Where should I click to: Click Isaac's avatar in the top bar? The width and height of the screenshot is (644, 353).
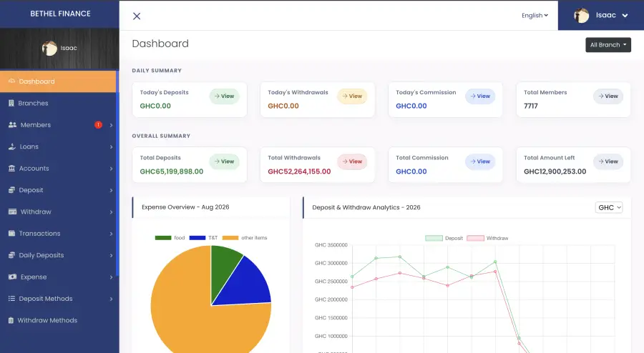pos(581,15)
